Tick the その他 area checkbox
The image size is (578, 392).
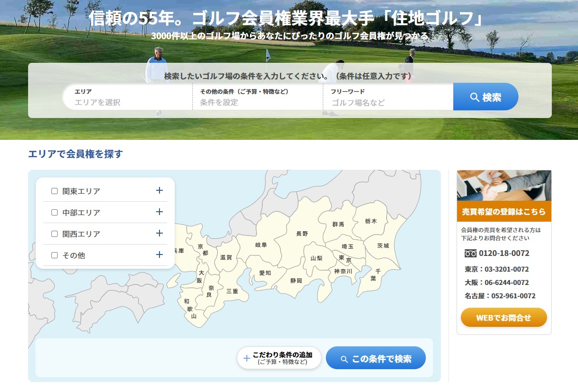tap(54, 255)
